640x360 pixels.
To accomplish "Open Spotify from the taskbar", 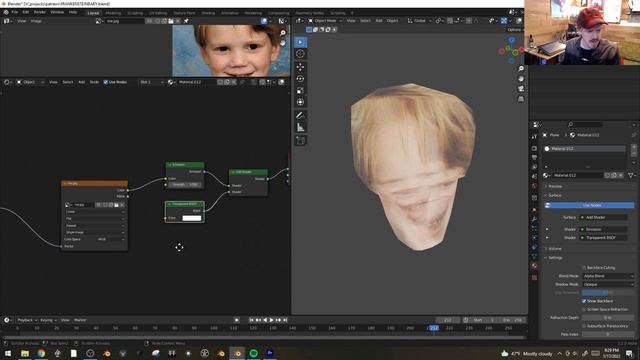I will click(x=253, y=353).
